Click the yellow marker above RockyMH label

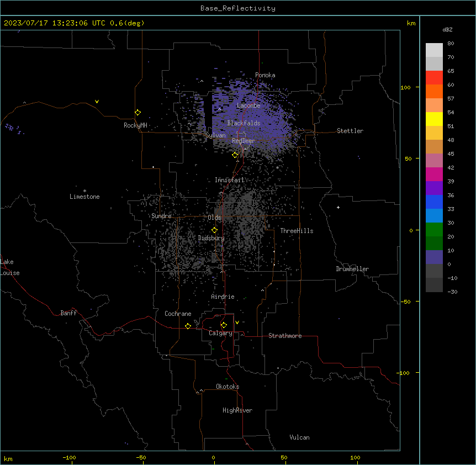[137, 112]
